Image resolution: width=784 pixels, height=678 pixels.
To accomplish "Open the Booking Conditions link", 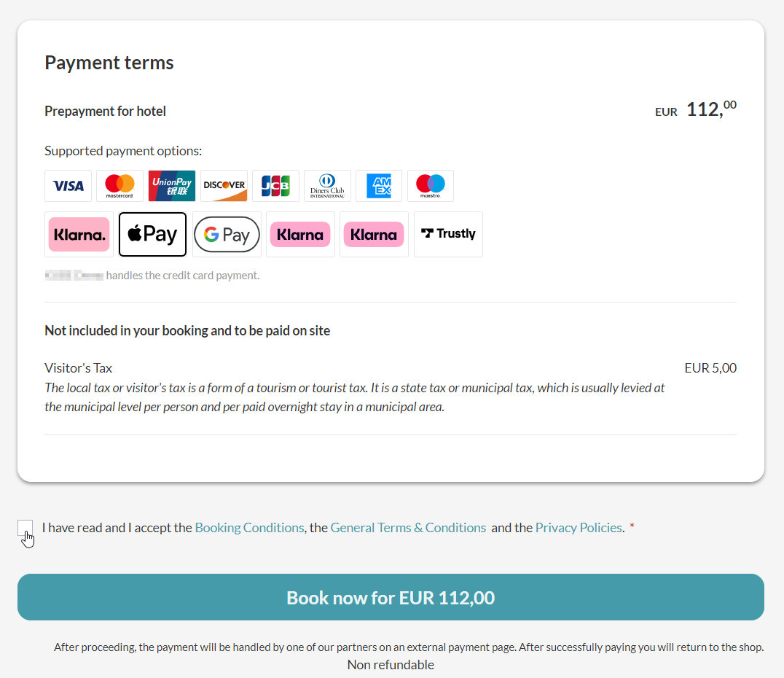I will [x=249, y=528].
